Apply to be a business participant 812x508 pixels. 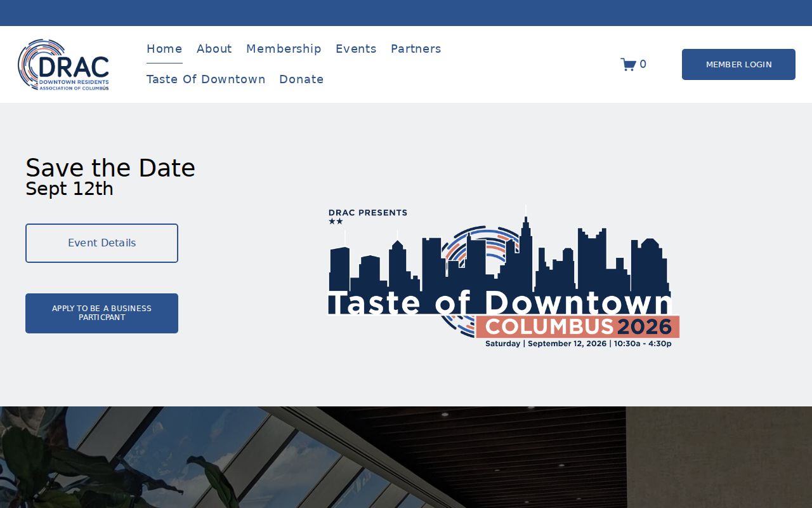coord(101,313)
